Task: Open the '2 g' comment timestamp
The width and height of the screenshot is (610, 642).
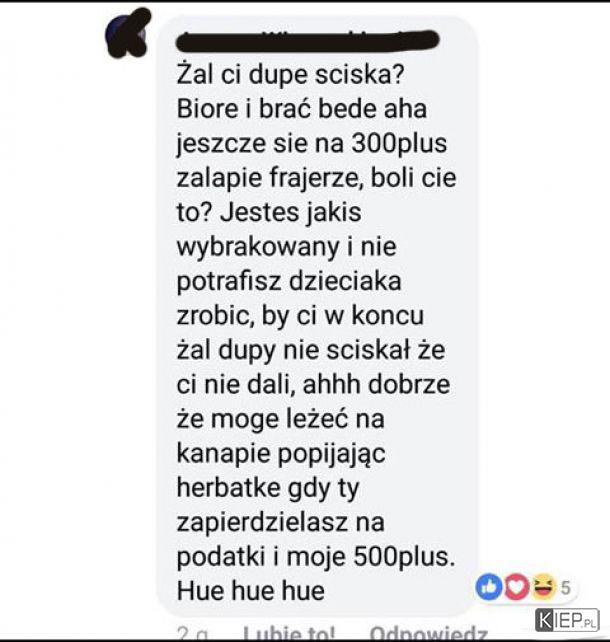Action: 192,634
